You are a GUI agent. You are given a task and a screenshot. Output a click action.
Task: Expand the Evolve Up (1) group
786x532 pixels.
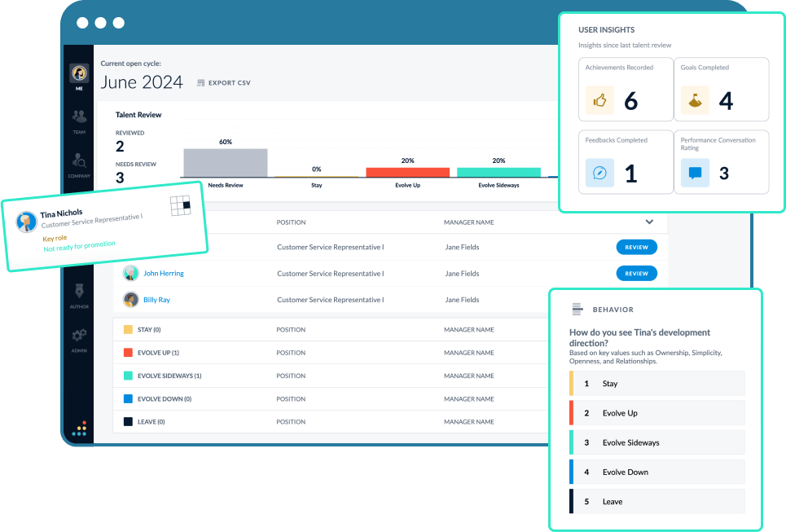[158, 353]
